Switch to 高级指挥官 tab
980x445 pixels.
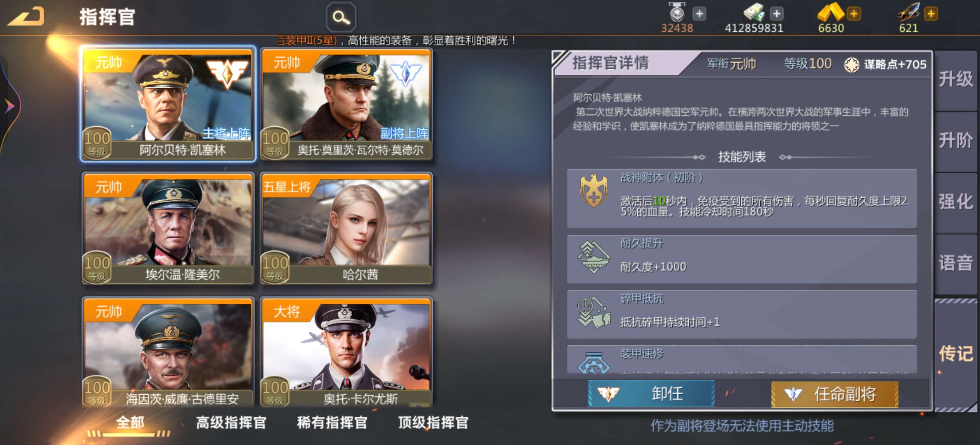pos(231,422)
